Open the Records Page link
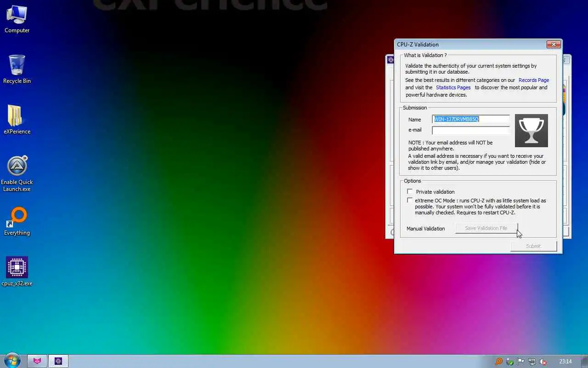 [534, 80]
